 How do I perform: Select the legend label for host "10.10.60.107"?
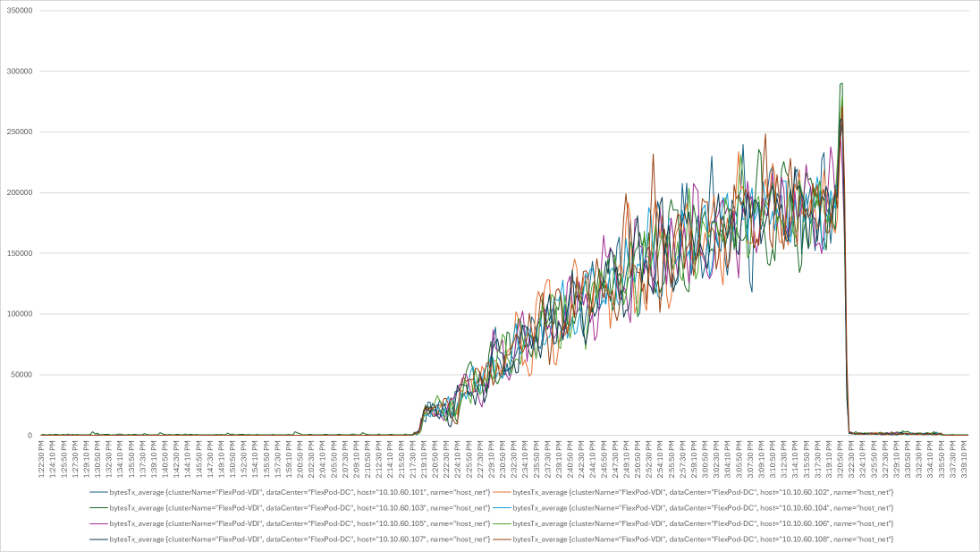300,539
